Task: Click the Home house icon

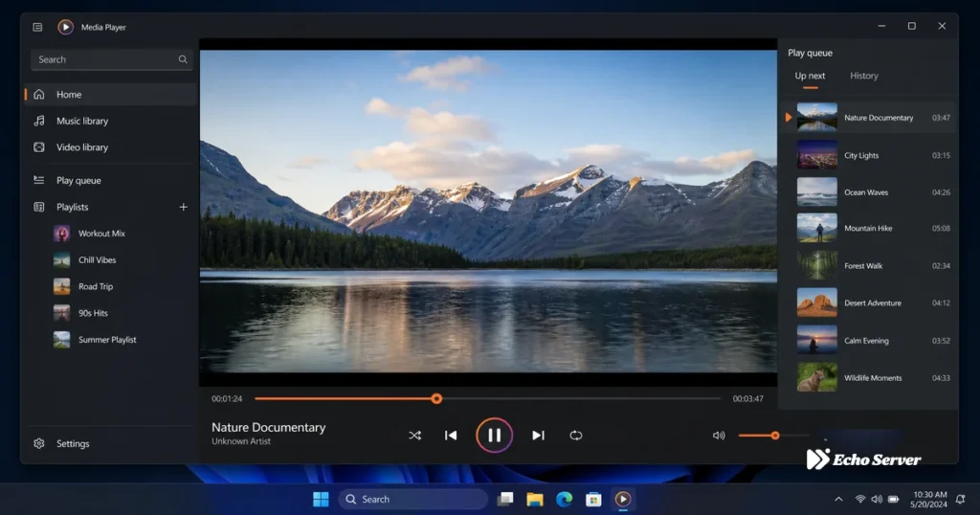Action: pyautogui.click(x=38, y=95)
